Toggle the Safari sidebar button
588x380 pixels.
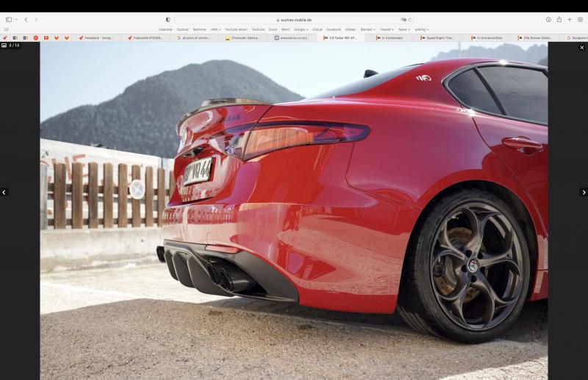tap(9, 20)
